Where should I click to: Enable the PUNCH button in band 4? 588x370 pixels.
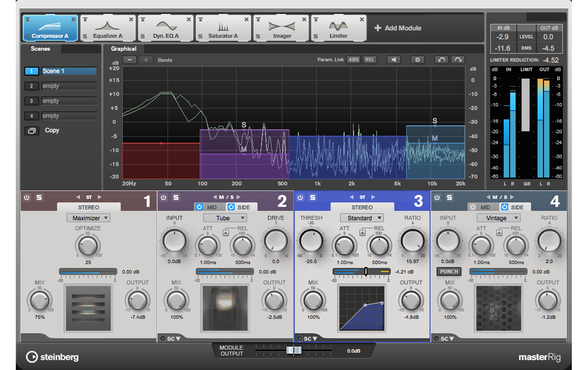tap(449, 272)
